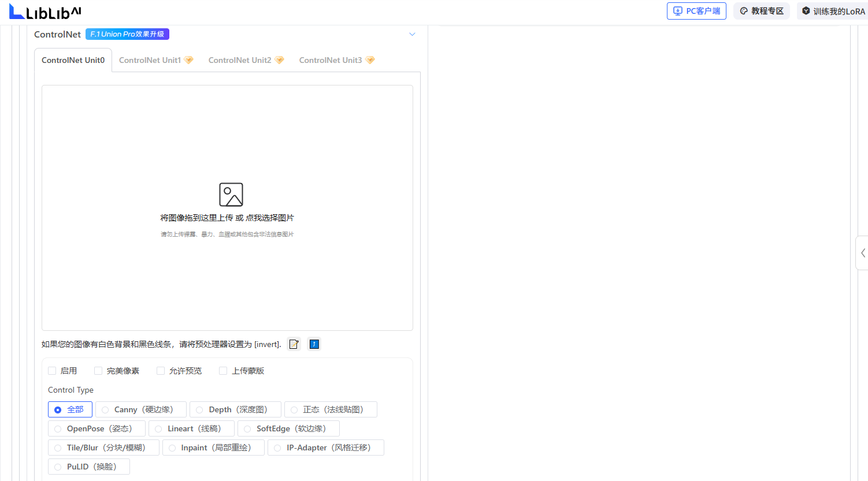Choose the OpenPose (姿态) radio option

point(58,428)
